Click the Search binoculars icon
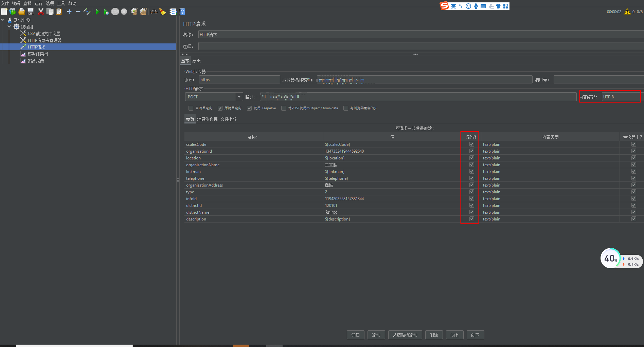Screen dimensions: 644x347 [x=154, y=12]
